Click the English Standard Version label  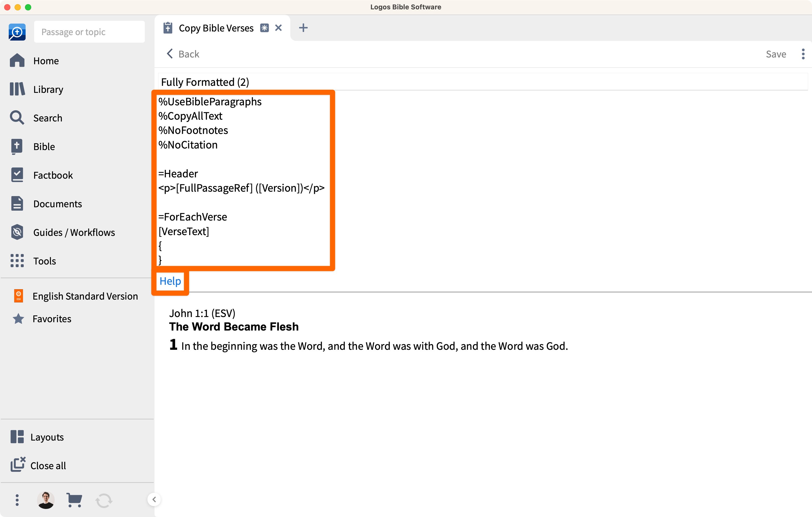pos(85,296)
